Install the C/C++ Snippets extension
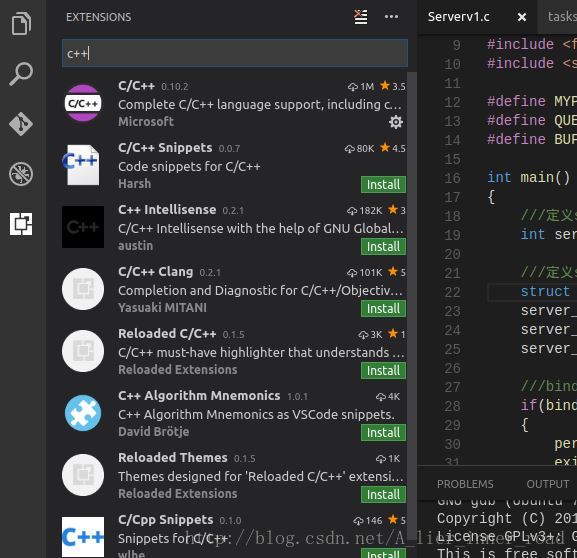This screenshot has height=558, width=577. [x=383, y=184]
